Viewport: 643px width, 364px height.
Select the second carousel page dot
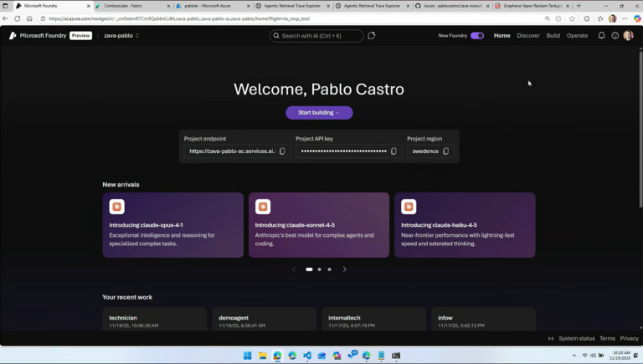tap(320, 269)
